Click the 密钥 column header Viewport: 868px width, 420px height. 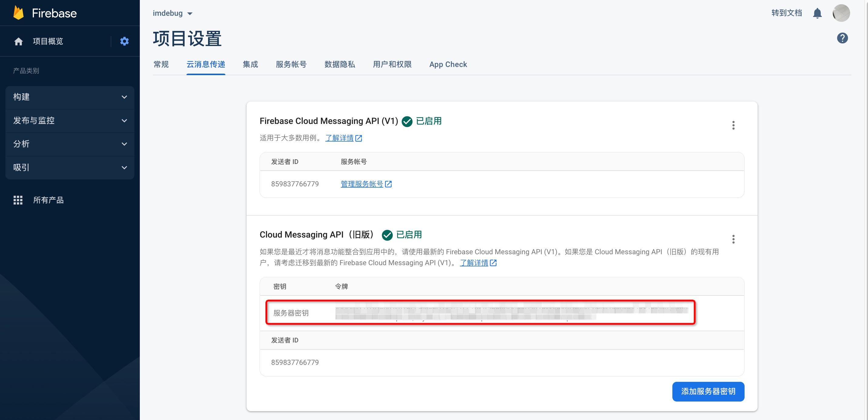click(x=280, y=286)
